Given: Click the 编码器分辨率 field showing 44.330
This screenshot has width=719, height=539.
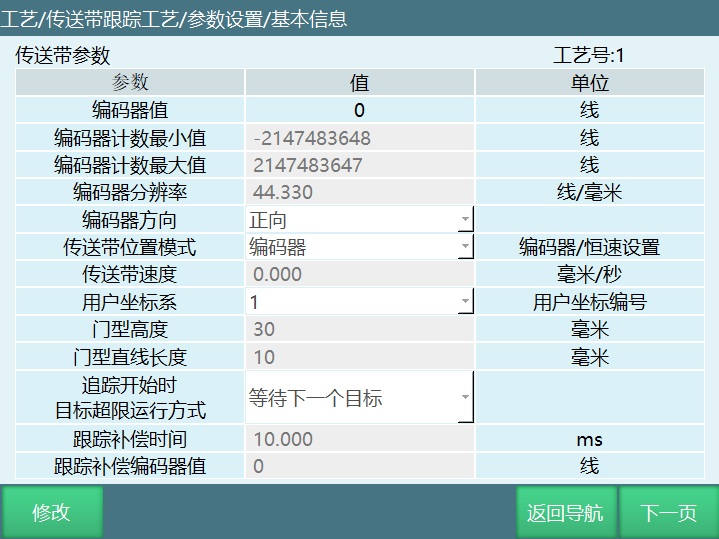Looking at the screenshot, I should click(359, 192).
